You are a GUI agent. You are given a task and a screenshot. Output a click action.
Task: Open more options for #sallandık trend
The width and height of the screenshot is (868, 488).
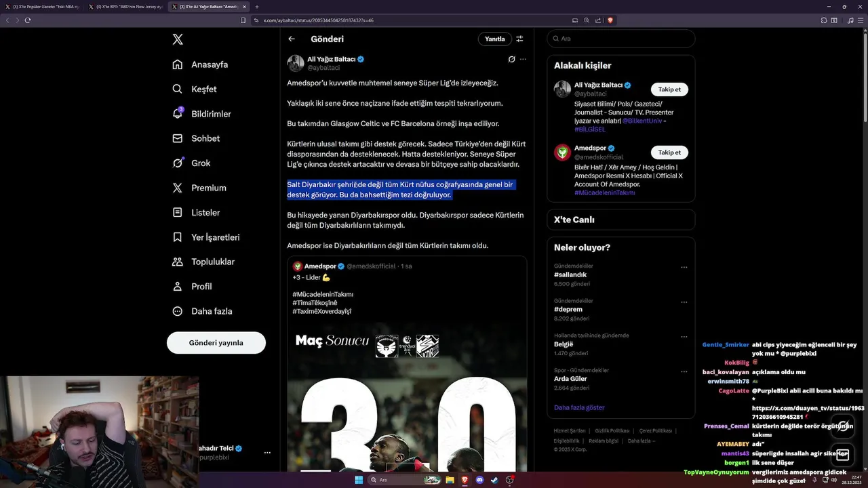pyautogui.click(x=684, y=267)
